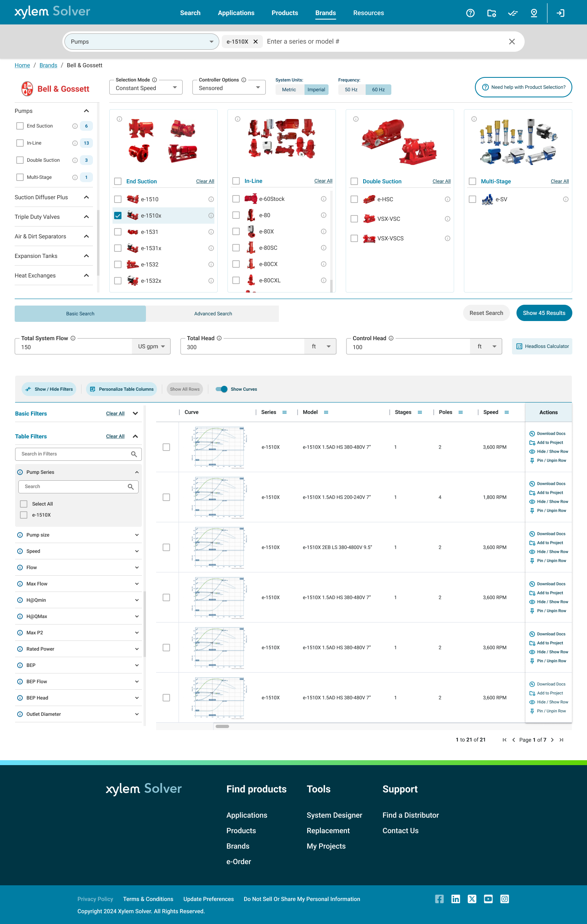Click info icon beside End Suction filter
This screenshot has height=924, width=587.
click(75, 126)
